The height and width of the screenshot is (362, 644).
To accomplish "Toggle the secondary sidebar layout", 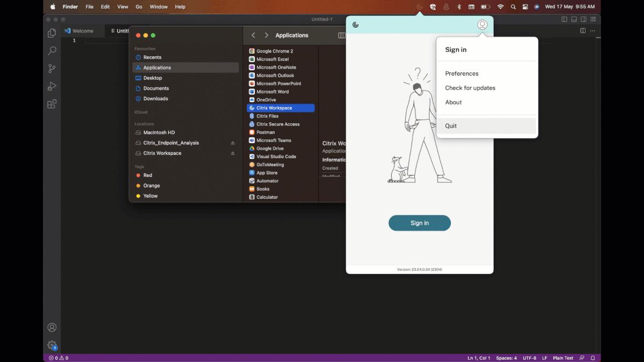I will (583, 19).
